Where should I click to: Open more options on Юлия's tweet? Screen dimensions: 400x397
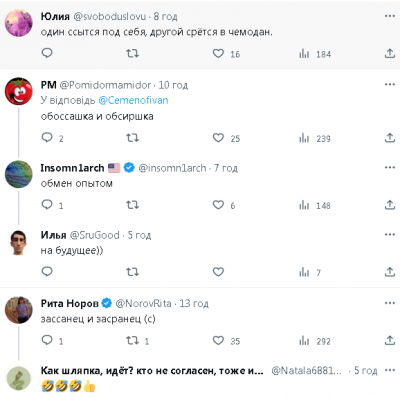[x=390, y=16]
